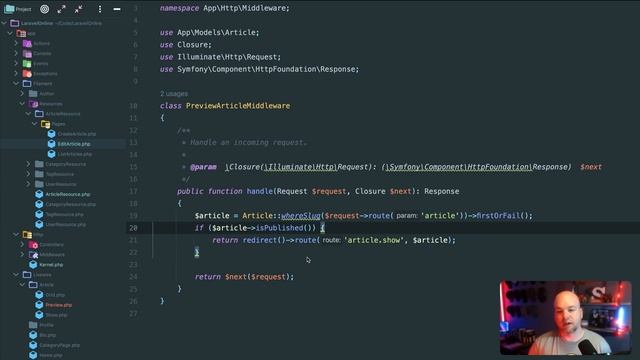Collapse the ArticleResource folder

tap(29, 114)
